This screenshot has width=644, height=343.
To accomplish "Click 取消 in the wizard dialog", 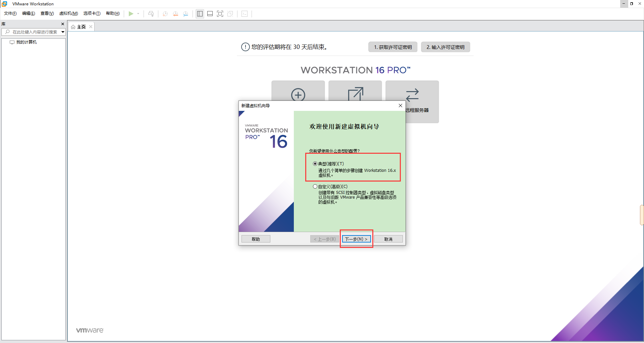I will tap(388, 239).
